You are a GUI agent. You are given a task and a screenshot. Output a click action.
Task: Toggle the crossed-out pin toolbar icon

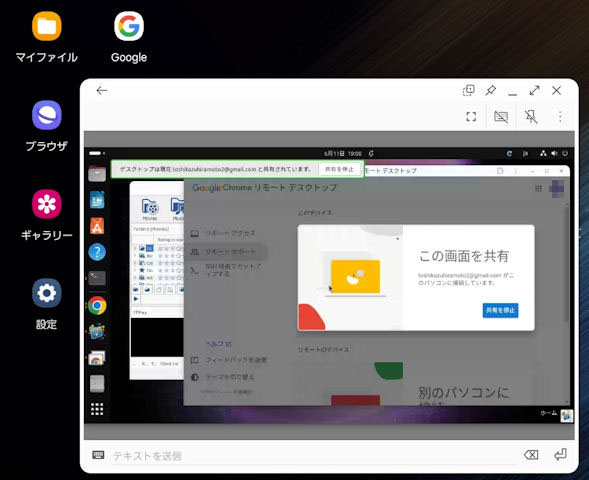(x=531, y=117)
